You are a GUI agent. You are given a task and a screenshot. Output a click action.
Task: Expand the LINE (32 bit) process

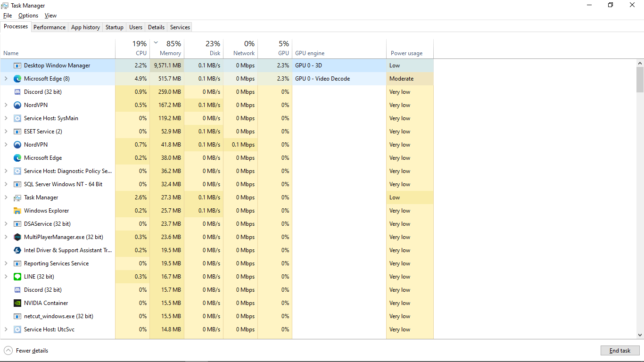coord(6,277)
